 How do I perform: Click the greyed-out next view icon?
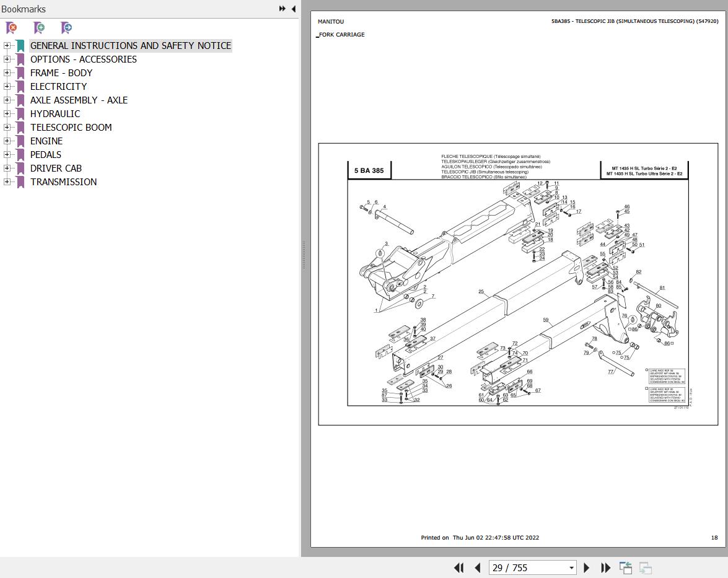pos(646,568)
